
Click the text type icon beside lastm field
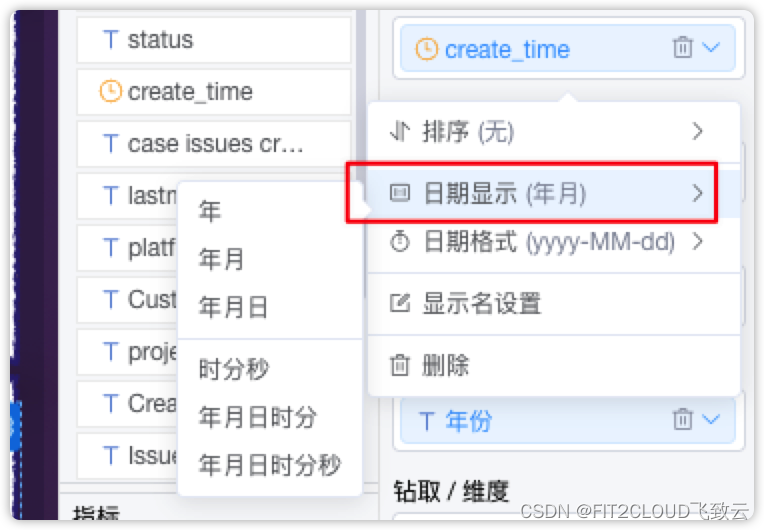pyautogui.click(x=111, y=196)
